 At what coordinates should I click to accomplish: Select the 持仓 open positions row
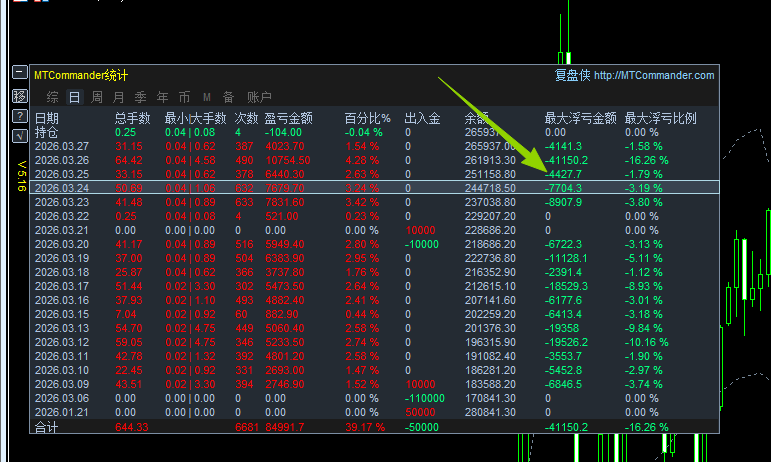click(x=374, y=132)
